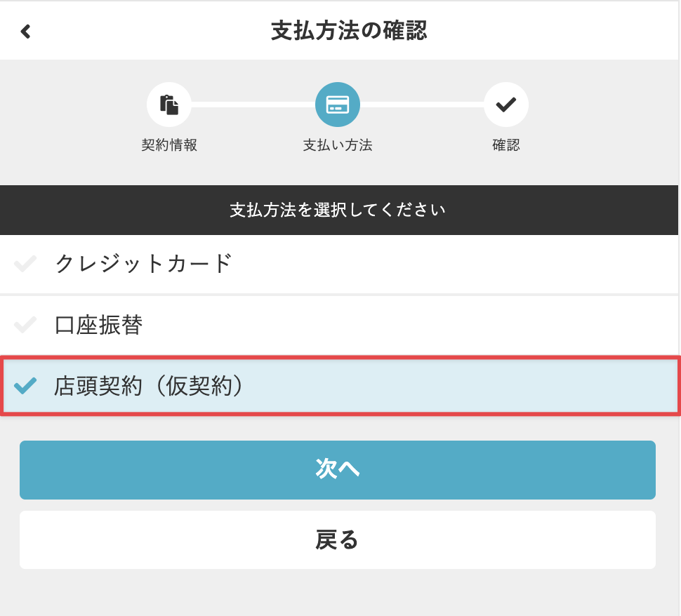Select the 店頭契約（仮契約） option label
Viewport: 681px width, 616px height.
tap(149, 386)
